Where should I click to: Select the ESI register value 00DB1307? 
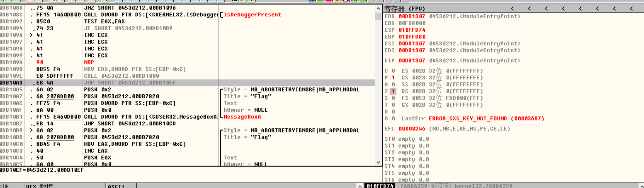412,44
